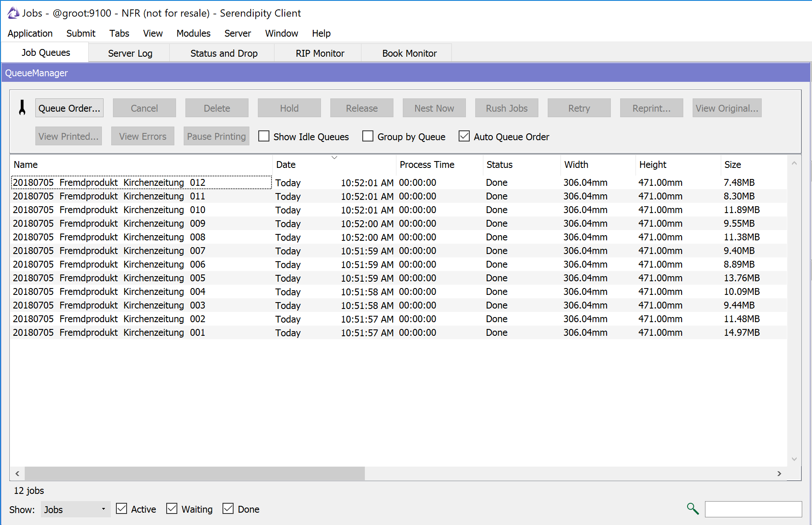
Task: Click the Date column sort arrow
Action: [335, 158]
